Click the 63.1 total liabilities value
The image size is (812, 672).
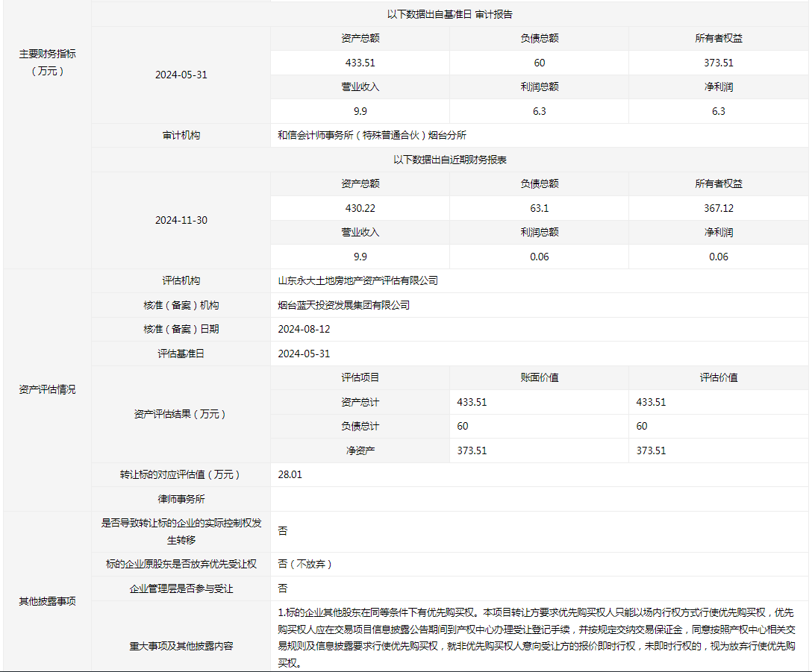point(539,208)
